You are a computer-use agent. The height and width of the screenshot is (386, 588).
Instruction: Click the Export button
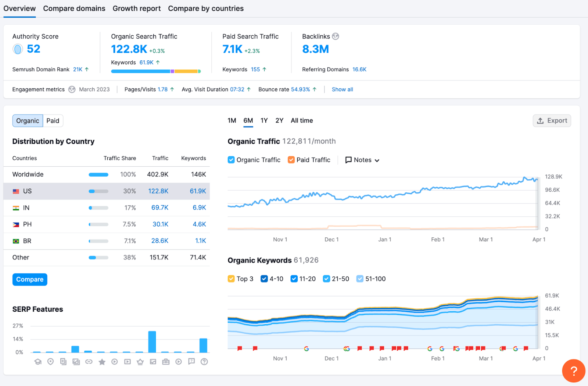[x=552, y=121]
